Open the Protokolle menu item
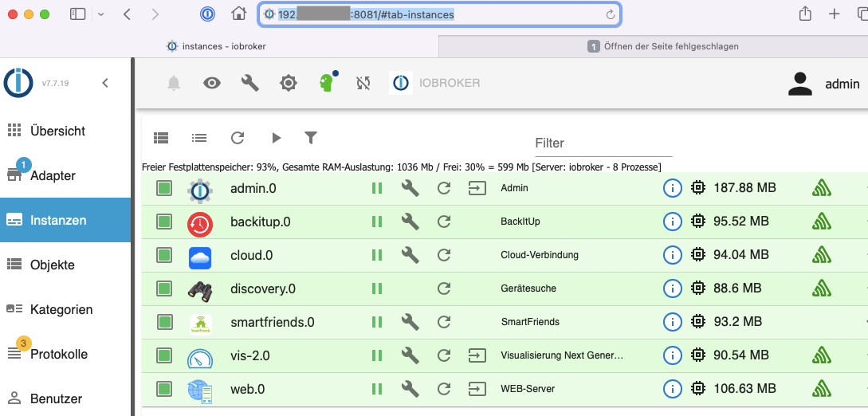The width and height of the screenshot is (868, 416). point(59,354)
